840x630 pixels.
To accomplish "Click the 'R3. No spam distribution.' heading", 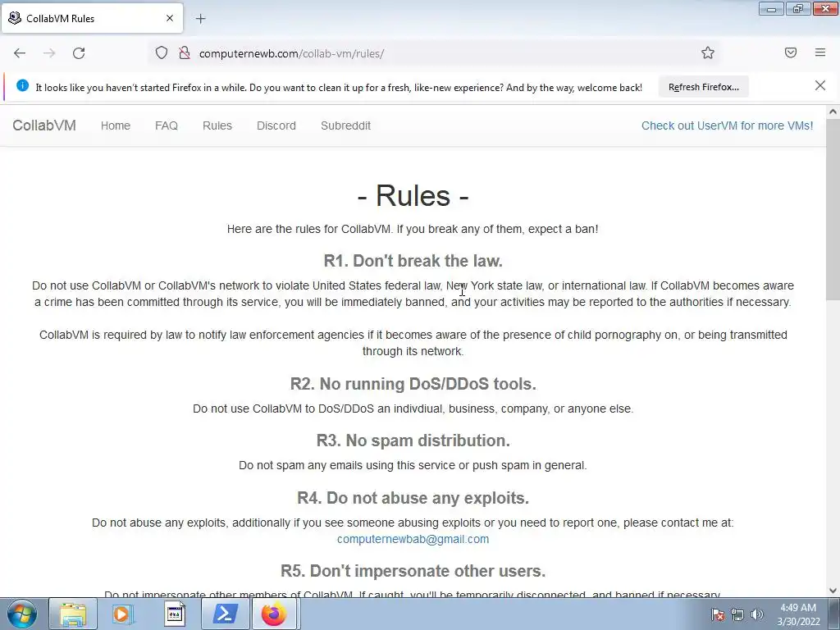I will 413,441.
